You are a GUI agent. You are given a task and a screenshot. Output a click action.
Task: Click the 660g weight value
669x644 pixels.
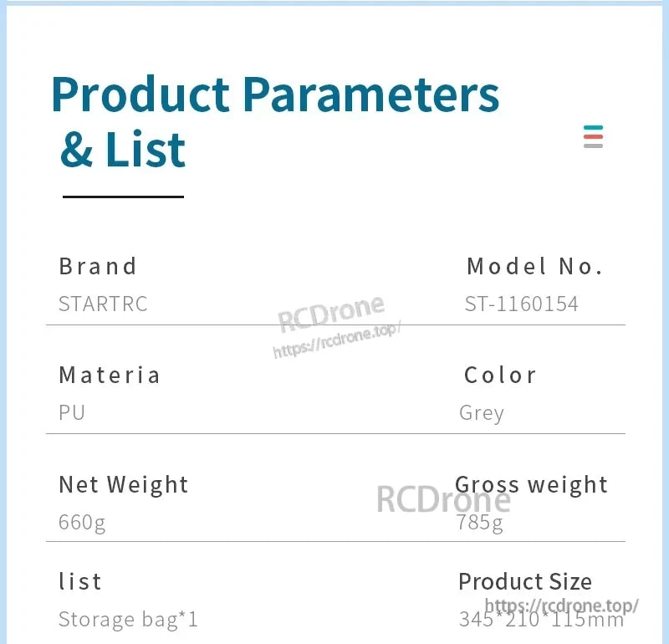pos(82,523)
